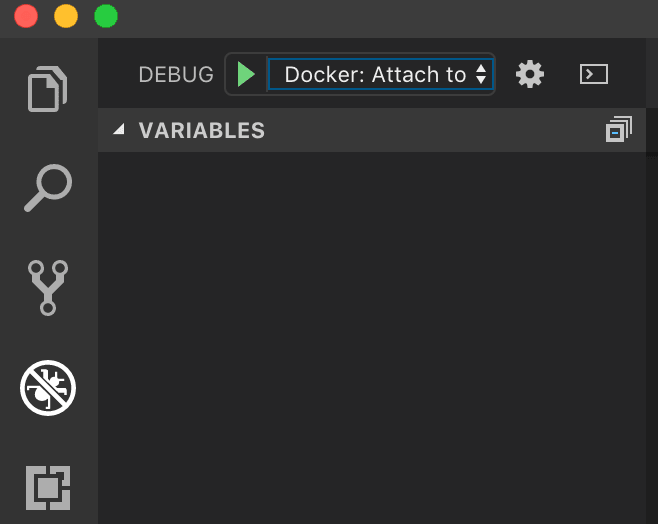The height and width of the screenshot is (524, 658).
Task: Select the Debug bug icon
Action: (x=48, y=388)
